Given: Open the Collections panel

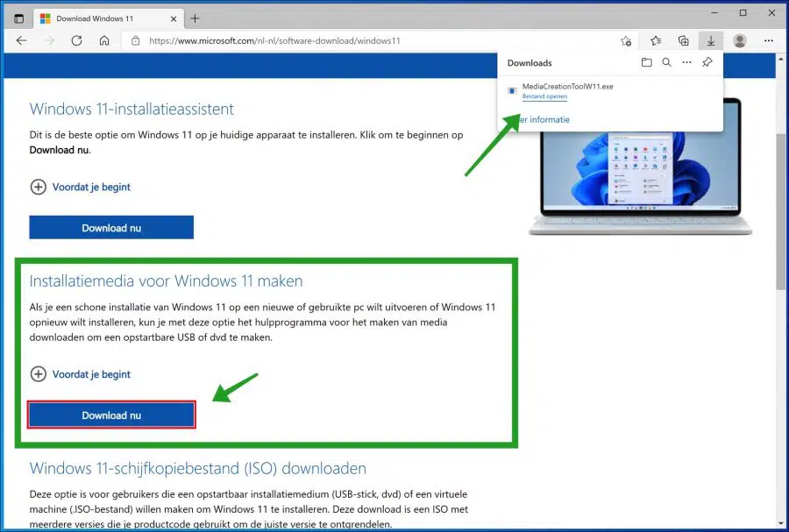Looking at the screenshot, I should pyautogui.click(x=683, y=40).
